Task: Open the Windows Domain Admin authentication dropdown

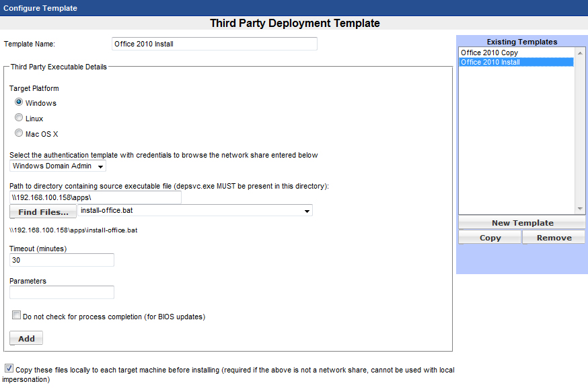Action: tap(59, 166)
